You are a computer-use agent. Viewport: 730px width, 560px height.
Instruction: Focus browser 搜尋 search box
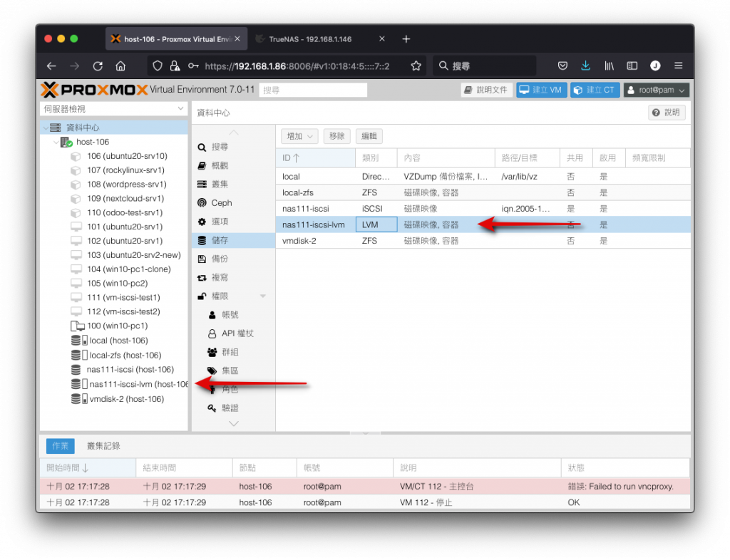click(x=485, y=66)
